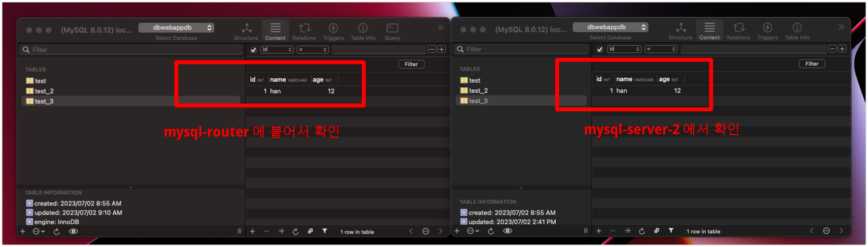868x247 pixels.
Task: Select table test_3 in right window
Action: [521, 101]
